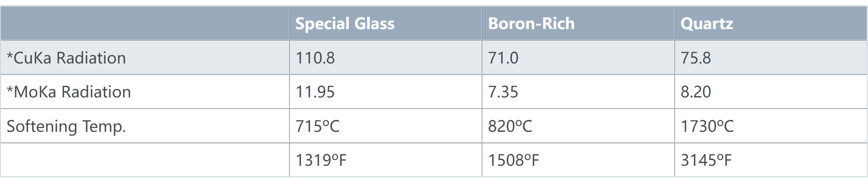Select the 1319°F value cell
868x179 pixels.
pyautogui.click(x=386, y=160)
